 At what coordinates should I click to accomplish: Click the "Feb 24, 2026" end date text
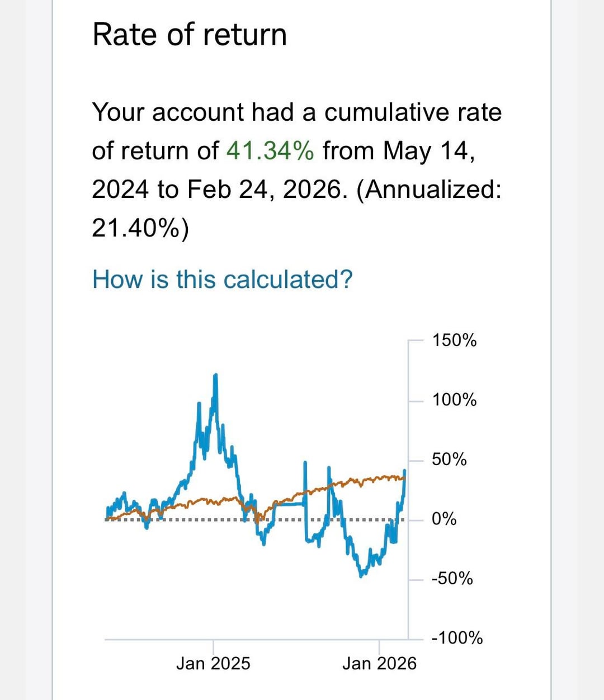pyautogui.click(x=263, y=190)
